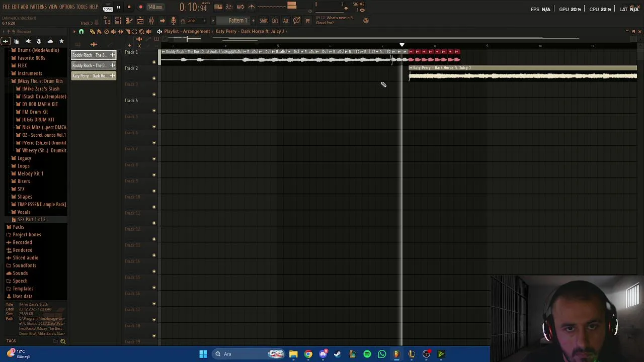Toggle the Alt key modifier button
The image size is (644, 362).
285,21
